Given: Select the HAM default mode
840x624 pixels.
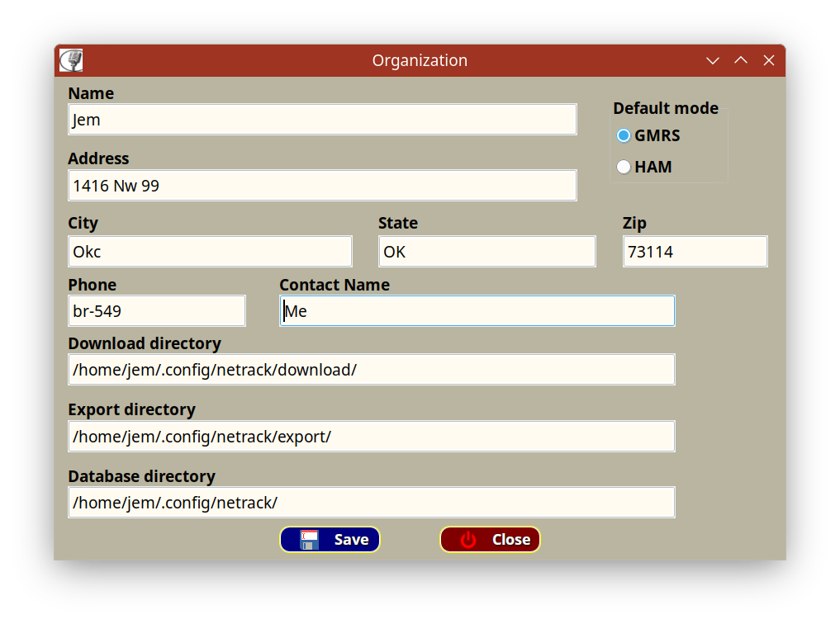Looking at the screenshot, I should pos(624,167).
